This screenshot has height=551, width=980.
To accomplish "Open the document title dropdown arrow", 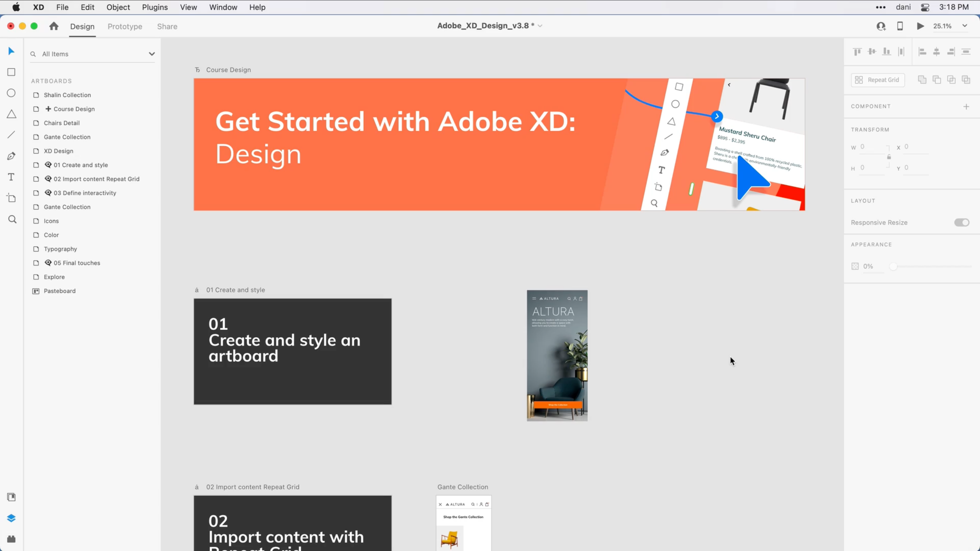I will click(540, 26).
